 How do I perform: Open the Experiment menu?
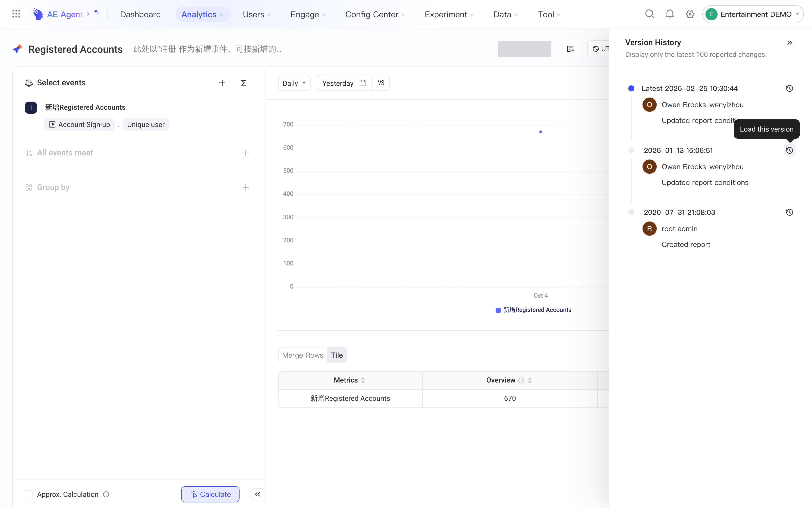449,14
